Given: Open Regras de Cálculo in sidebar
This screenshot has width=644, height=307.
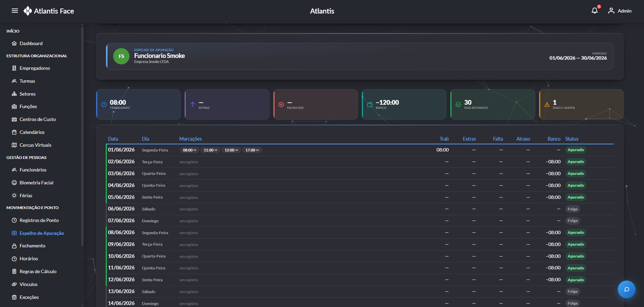Looking at the screenshot, I should click(38, 271).
